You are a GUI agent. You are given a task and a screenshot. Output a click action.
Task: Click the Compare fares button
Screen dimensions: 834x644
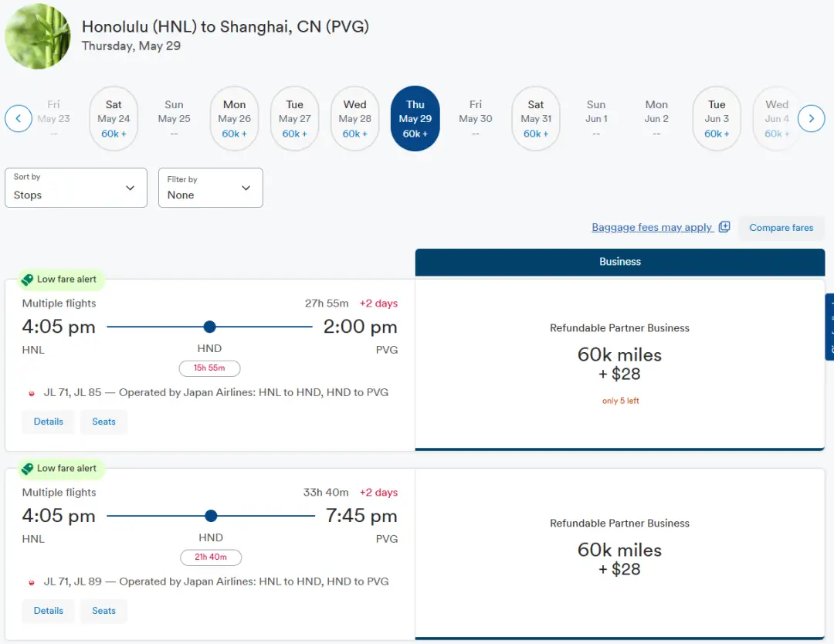[x=781, y=228]
